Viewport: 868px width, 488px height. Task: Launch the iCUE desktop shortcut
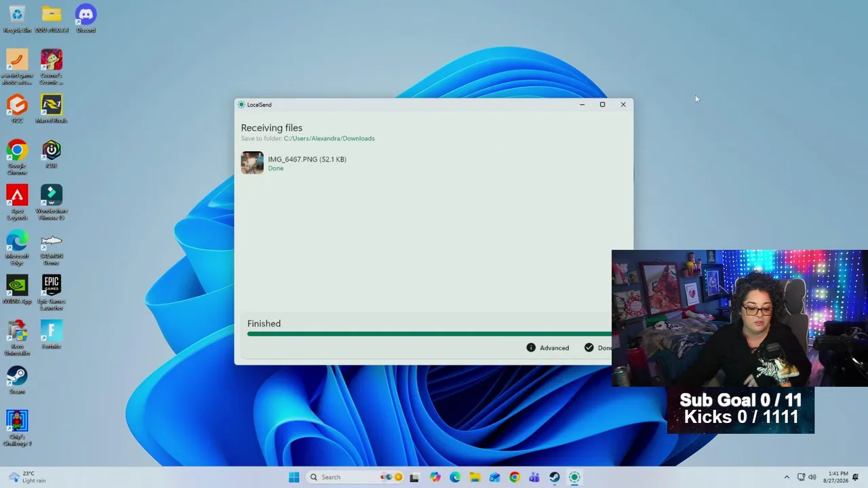pos(52,154)
